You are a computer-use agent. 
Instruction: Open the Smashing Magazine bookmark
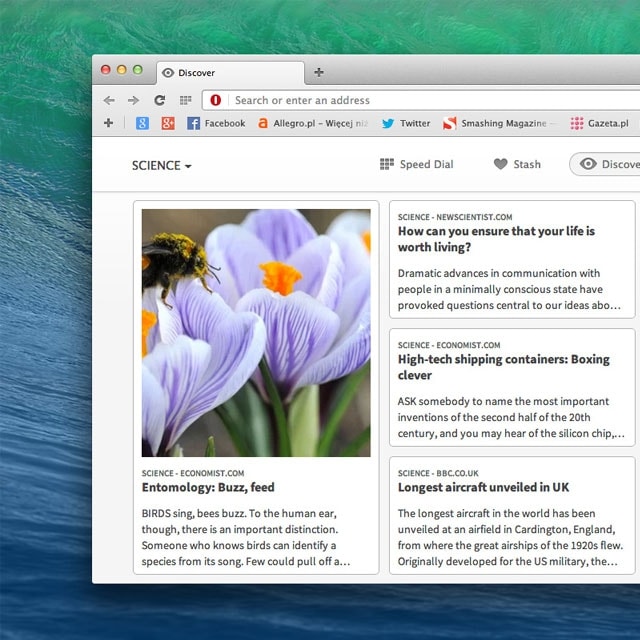[495, 123]
